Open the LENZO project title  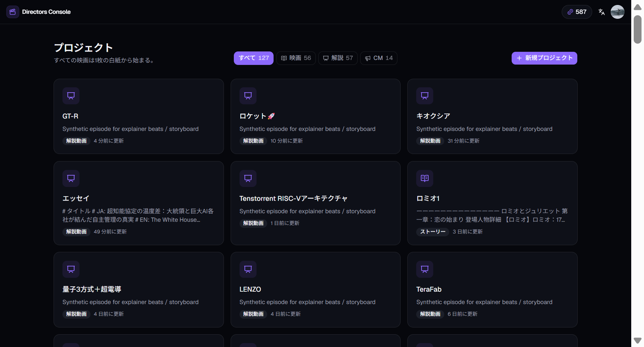coord(250,289)
